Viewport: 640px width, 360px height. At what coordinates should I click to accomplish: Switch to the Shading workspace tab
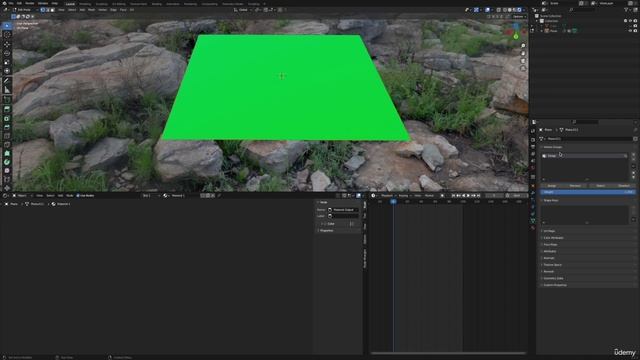pyautogui.click(x=157, y=4)
